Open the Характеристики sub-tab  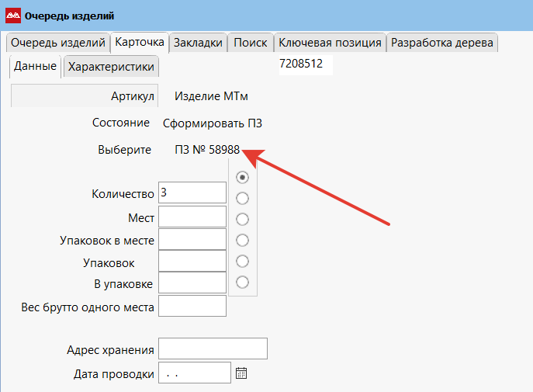coord(111,67)
